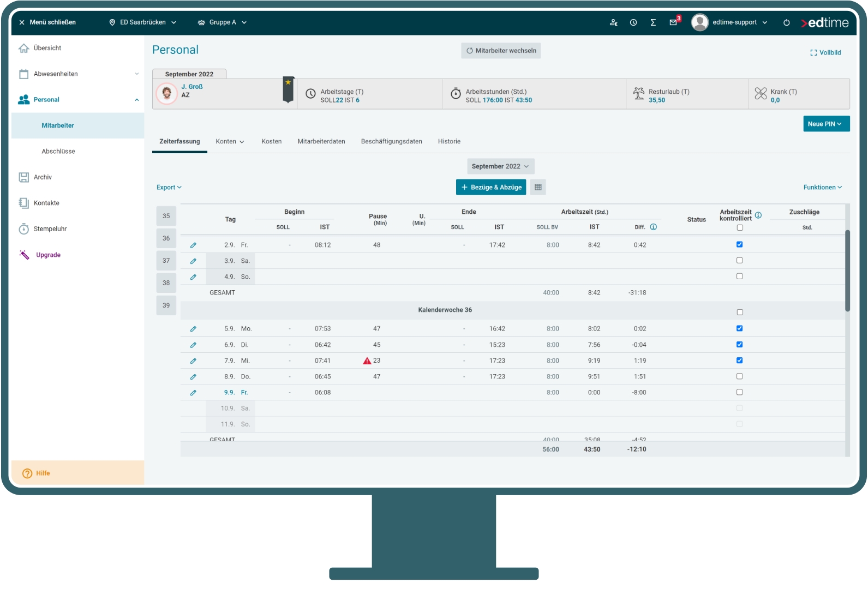The height and width of the screenshot is (589, 868).
Task: Switch to the Mitarbeiterdaten tab
Action: click(x=321, y=141)
